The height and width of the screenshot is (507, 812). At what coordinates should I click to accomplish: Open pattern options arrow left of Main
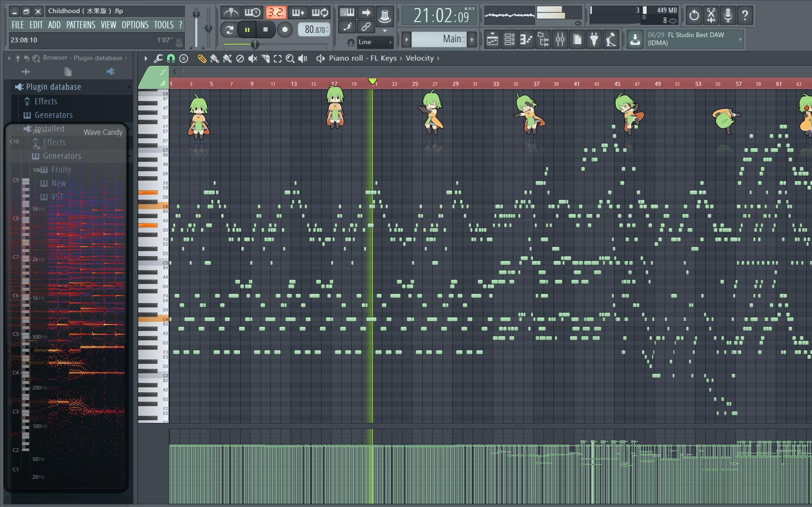pyautogui.click(x=407, y=39)
